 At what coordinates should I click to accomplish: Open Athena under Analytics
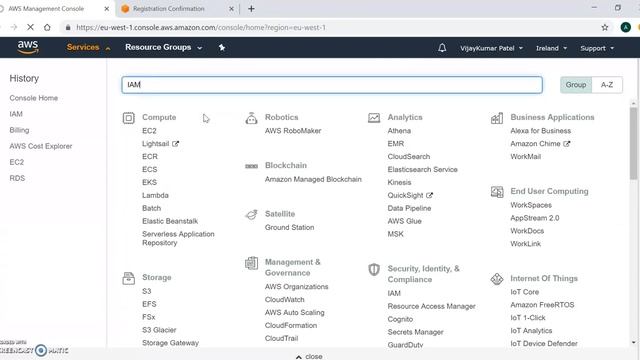399,131
